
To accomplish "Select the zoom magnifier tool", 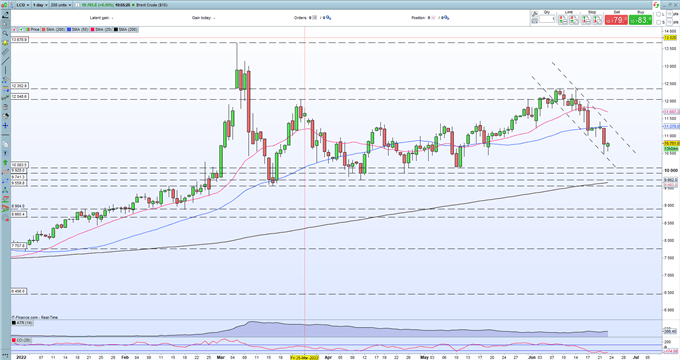I will point(6,33).
